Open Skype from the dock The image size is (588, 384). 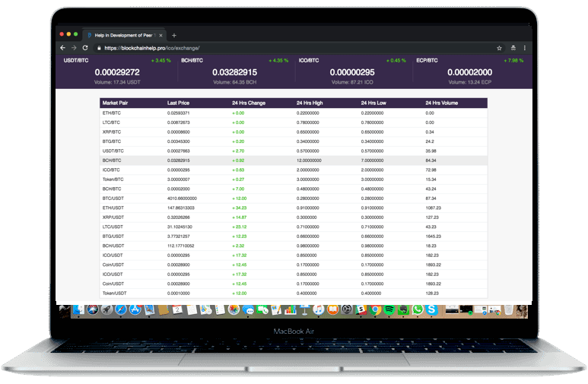[x=431, y=310]
